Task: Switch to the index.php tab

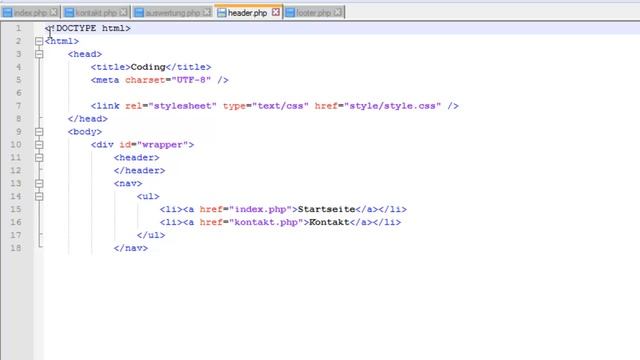Action: [30, 12]
